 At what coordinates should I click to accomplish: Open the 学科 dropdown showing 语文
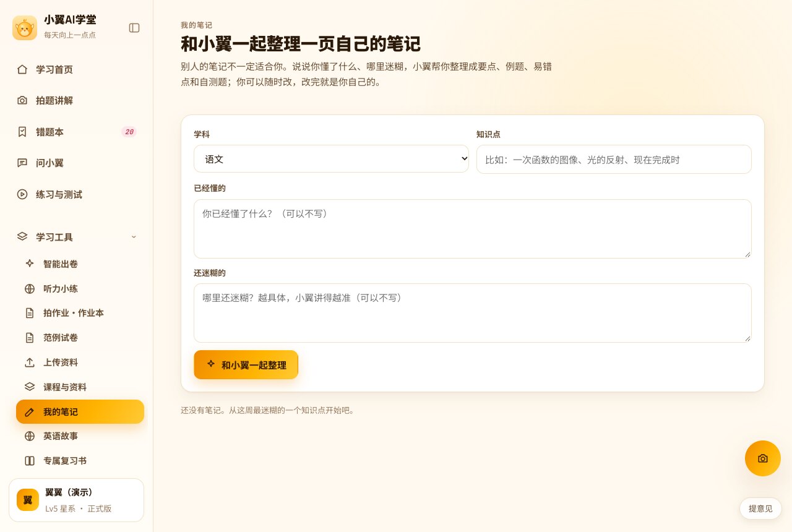(x=331, y=159)
